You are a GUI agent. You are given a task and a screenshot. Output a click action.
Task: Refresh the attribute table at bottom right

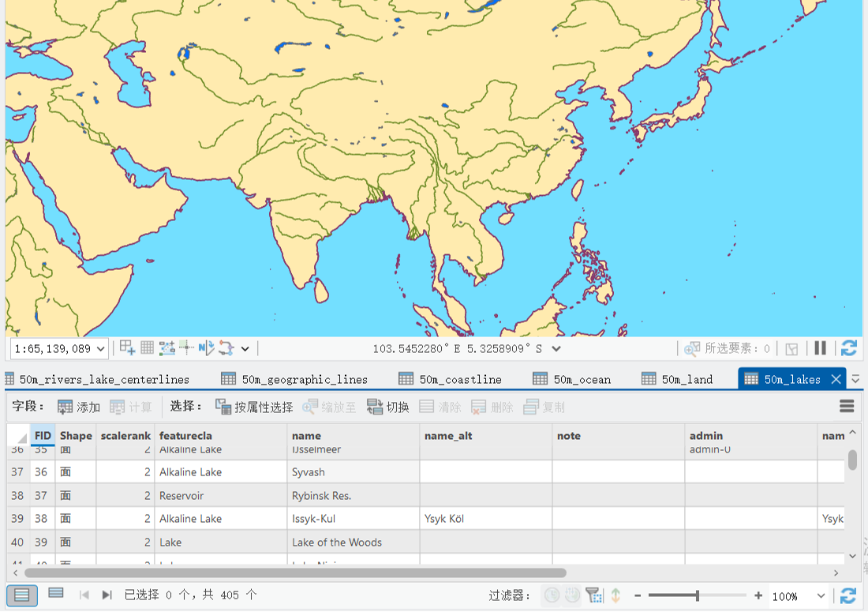848,596
